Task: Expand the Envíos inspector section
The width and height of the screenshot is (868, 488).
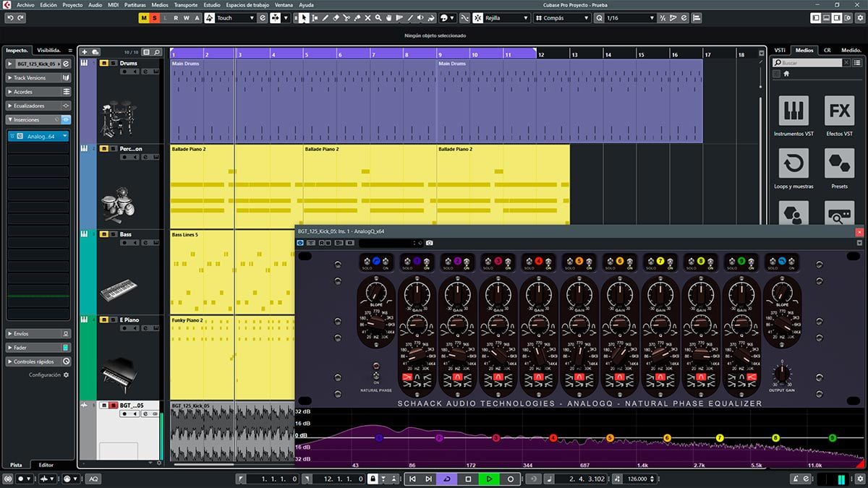Action: click(38, 334)
